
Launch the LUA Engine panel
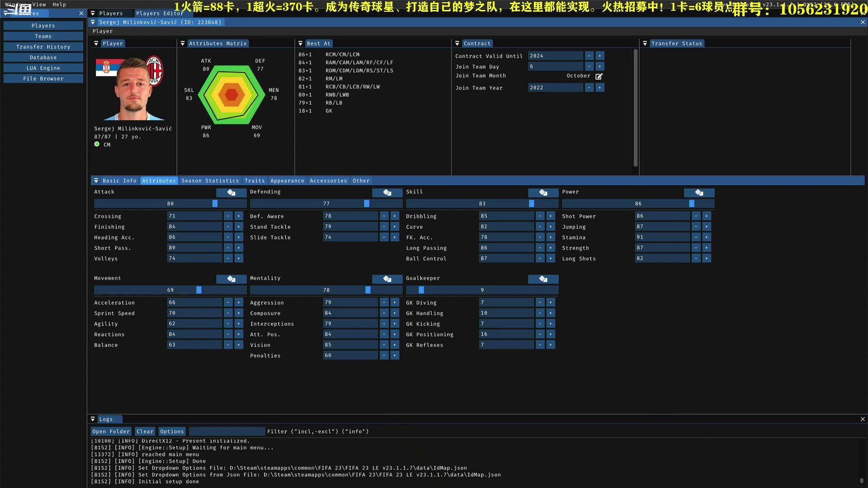[43, 68]
